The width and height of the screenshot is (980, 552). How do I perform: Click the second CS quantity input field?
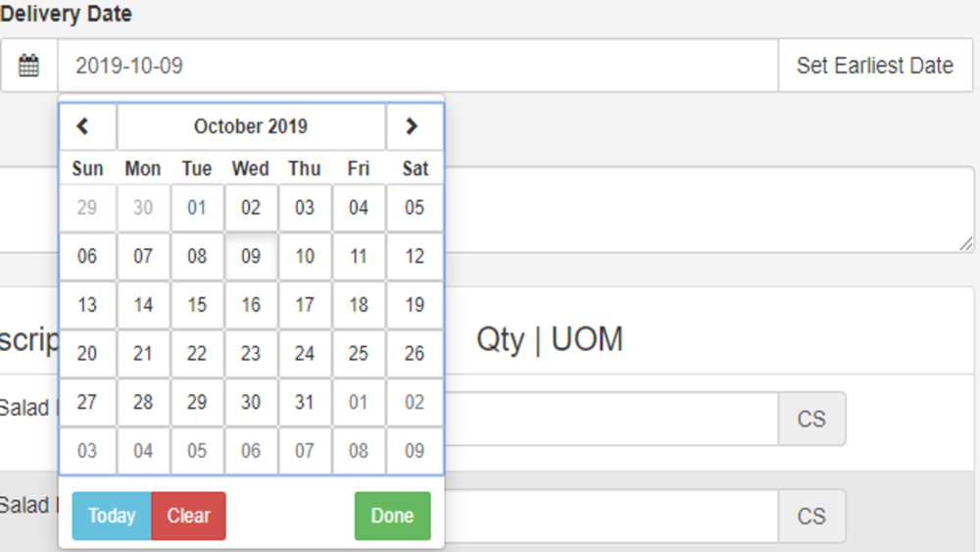point(612,516)
